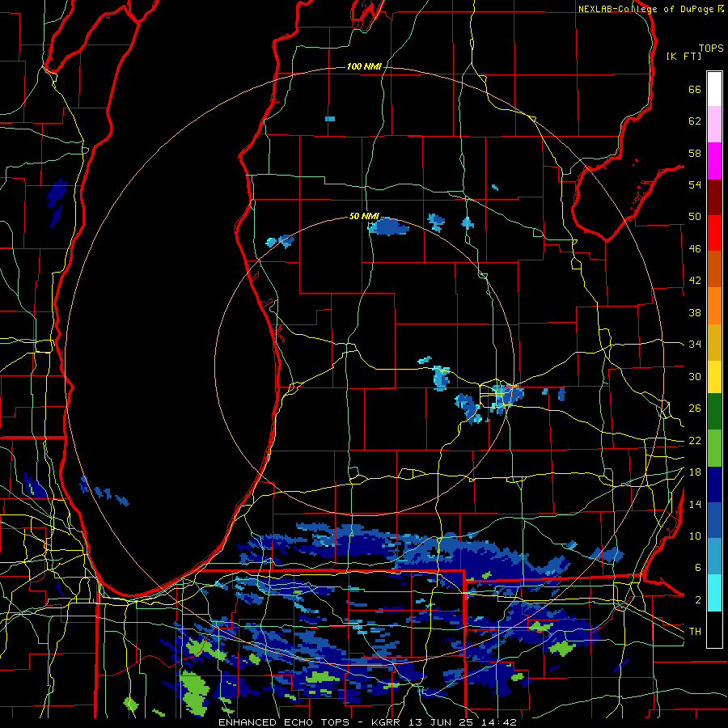Click the '46' legend label
Screen dimensions: 728x728
pyautogui.click(x=695, y=249)
